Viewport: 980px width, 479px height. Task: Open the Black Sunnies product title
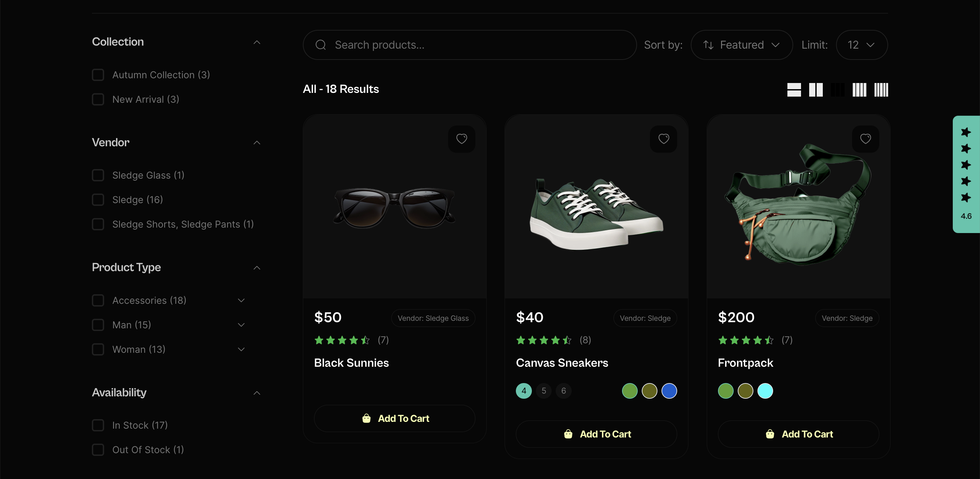(x=352, y=363)
